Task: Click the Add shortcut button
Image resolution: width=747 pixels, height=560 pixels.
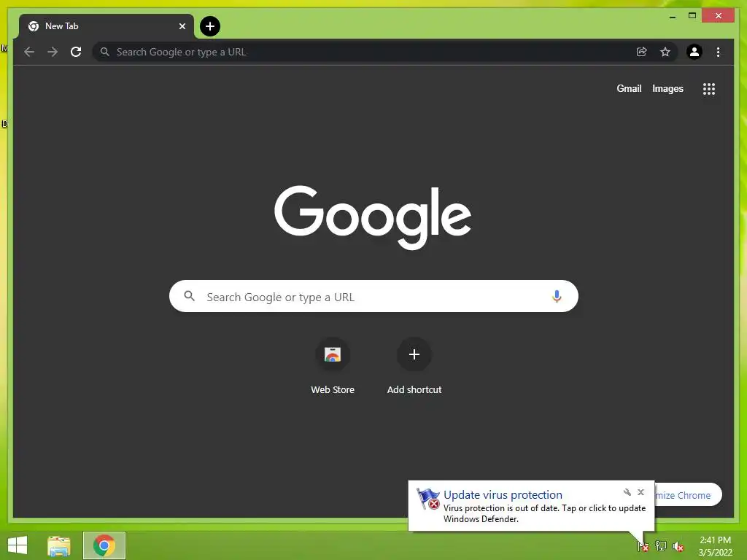Action: click(414, 366)
